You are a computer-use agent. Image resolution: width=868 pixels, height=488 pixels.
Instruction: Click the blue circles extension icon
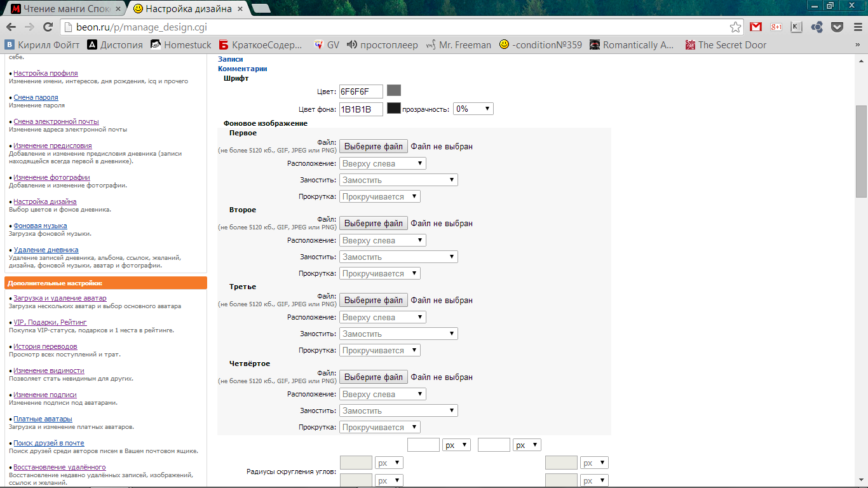click(x=817, y=27)
